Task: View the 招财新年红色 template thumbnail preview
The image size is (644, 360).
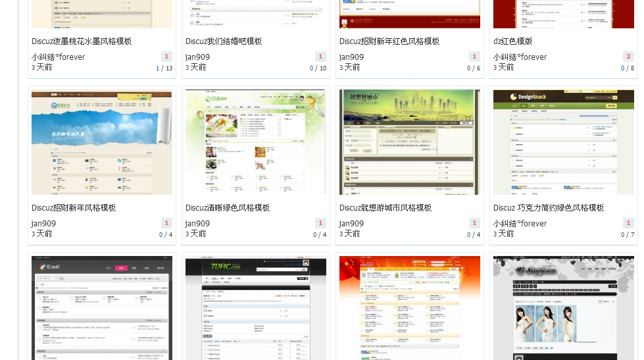Action: tap(409, 14)
